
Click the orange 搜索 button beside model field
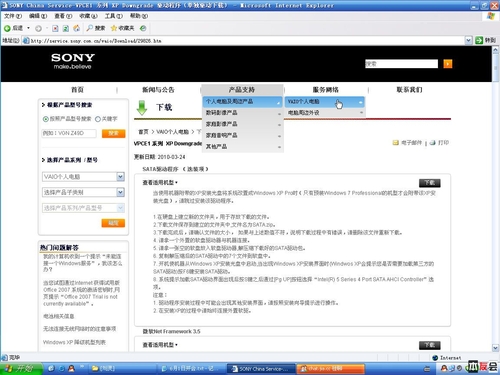pos(113,133)
